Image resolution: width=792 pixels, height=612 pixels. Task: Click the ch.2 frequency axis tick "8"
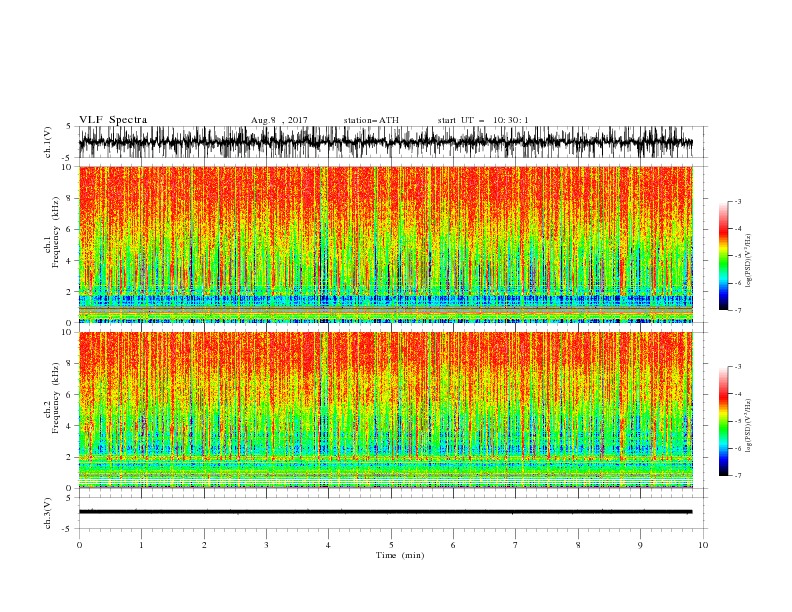70,364
